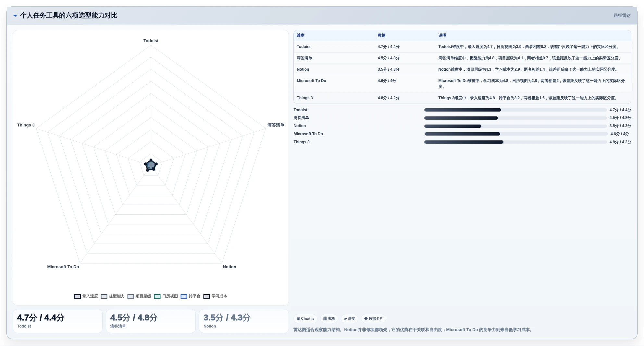This screenshot has width=644, height=346.
Task: Click the Todoist axis label on radar
Action: pyautogui.click(x=151, y=41)
